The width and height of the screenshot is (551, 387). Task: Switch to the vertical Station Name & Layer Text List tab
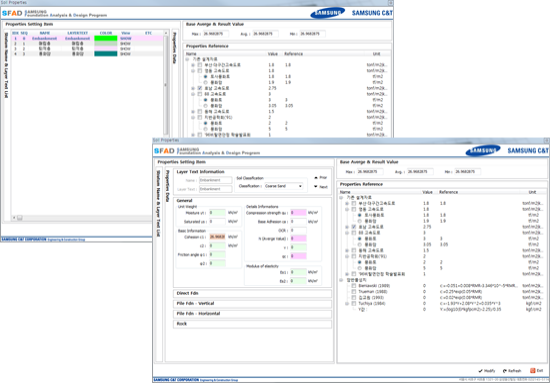click(x=158, y=203)
